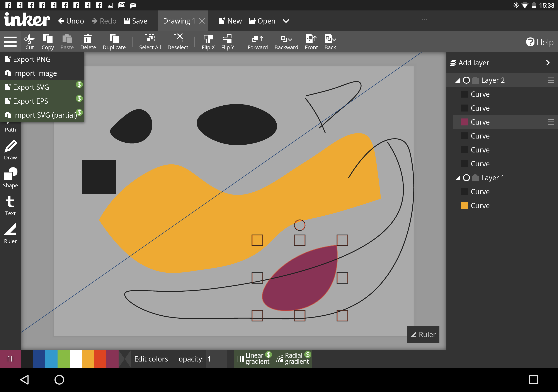Toggle Layer 2 lock icon
The height and width of the screenshot is (392, 558).
pos(475,80)
